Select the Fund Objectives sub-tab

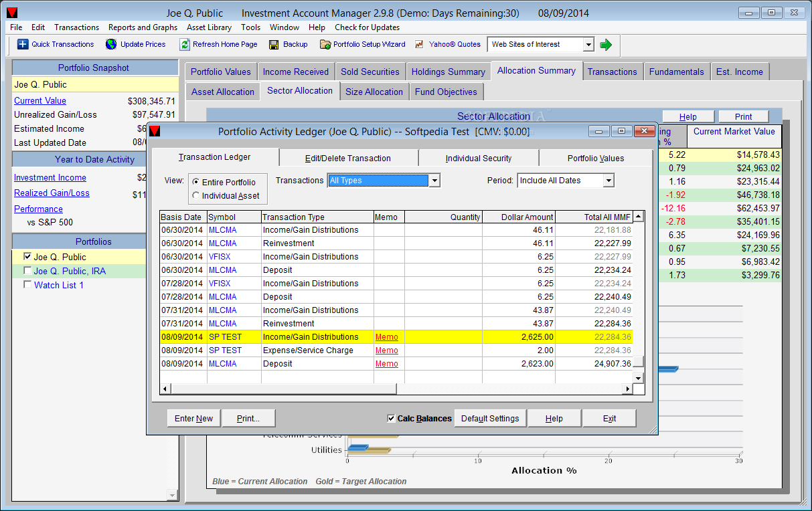pyautogui.click(x=446, y=92)
